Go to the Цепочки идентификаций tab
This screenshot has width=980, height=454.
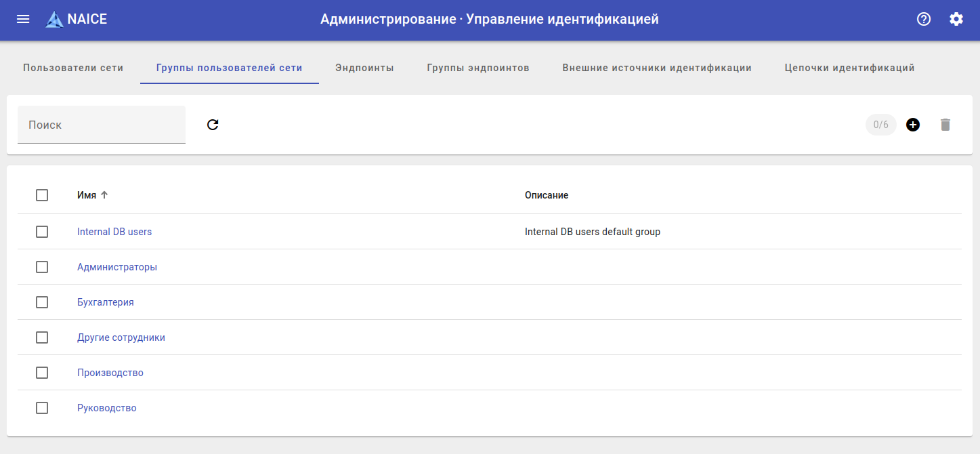click(849, 68)
